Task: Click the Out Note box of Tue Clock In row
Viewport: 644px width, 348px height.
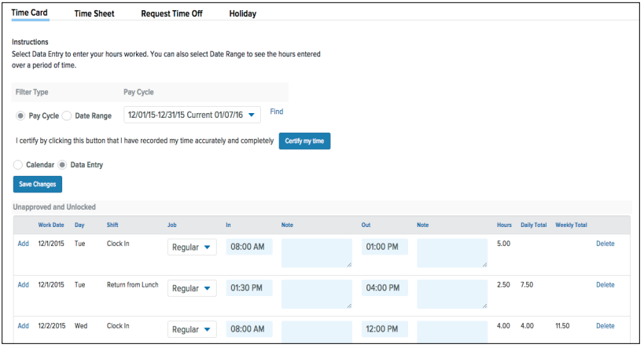Action: coord(452,253)
